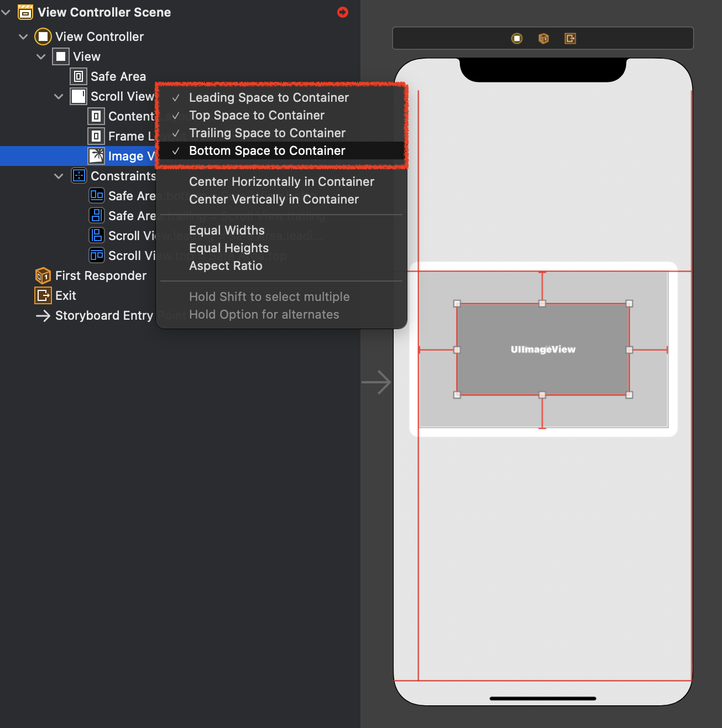Click the red error arrow indicator

[343, 12]
